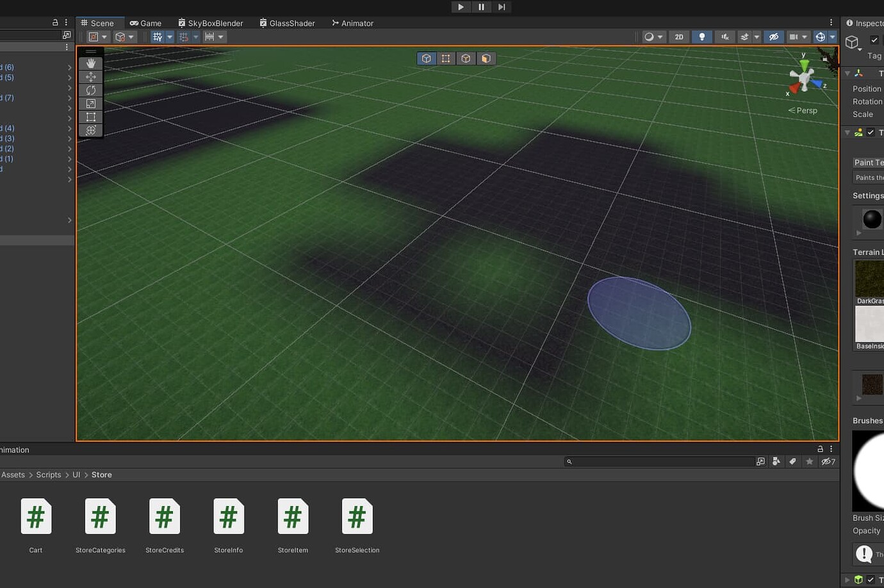Select the Hand tool in the Scene toolbar
The width and height of the screenshot is (884, 588).
coord(90,63)
